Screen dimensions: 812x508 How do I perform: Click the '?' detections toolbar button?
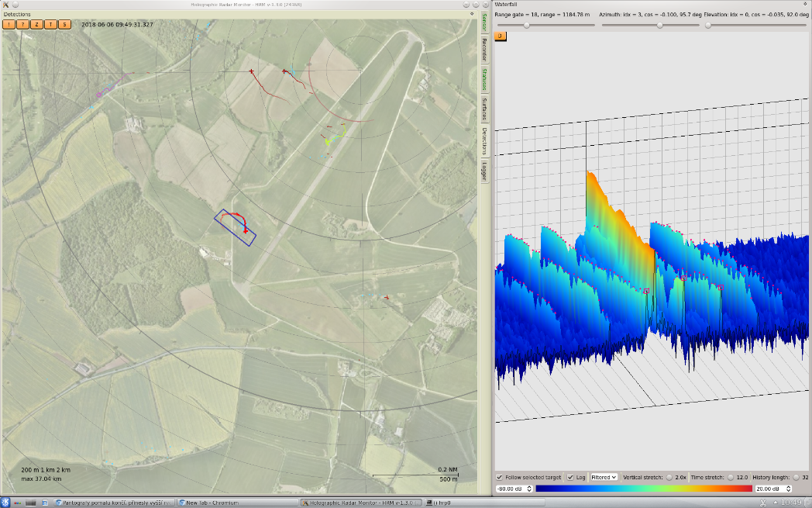tap(22, 24)
